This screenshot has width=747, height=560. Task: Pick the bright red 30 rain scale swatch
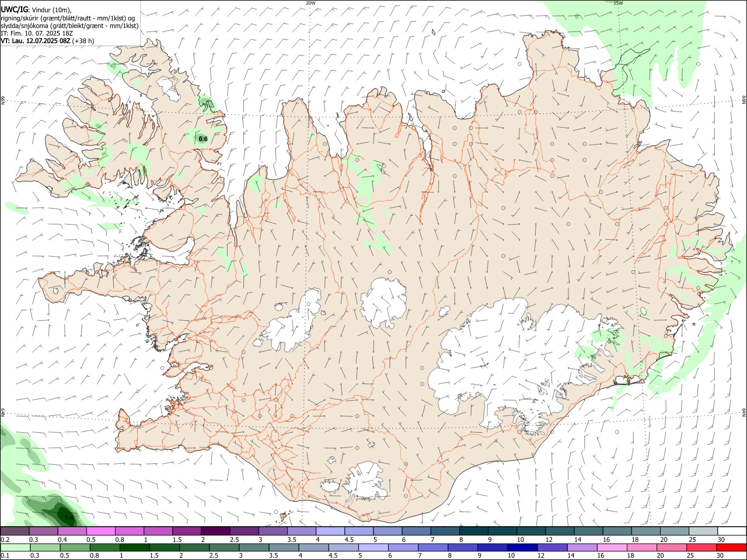[x=731, y=547]
